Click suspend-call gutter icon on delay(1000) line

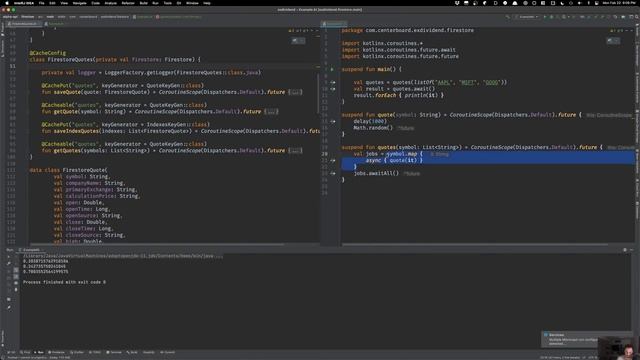pos(333,121)
